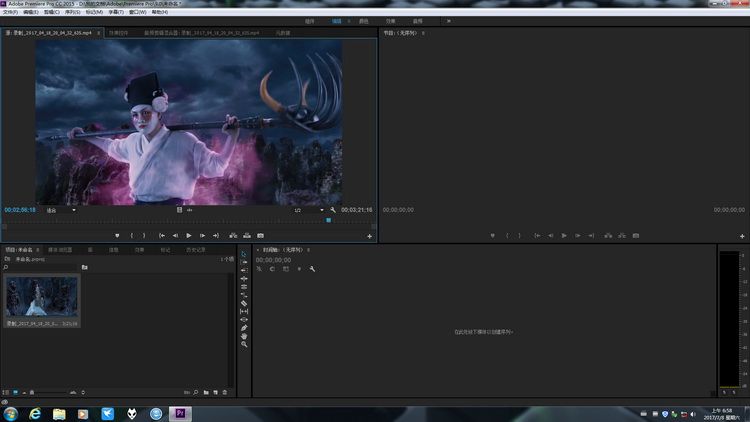The image size is (750, 422).
Task: Go to Out point in Source monitor
Action: point(216,235)
